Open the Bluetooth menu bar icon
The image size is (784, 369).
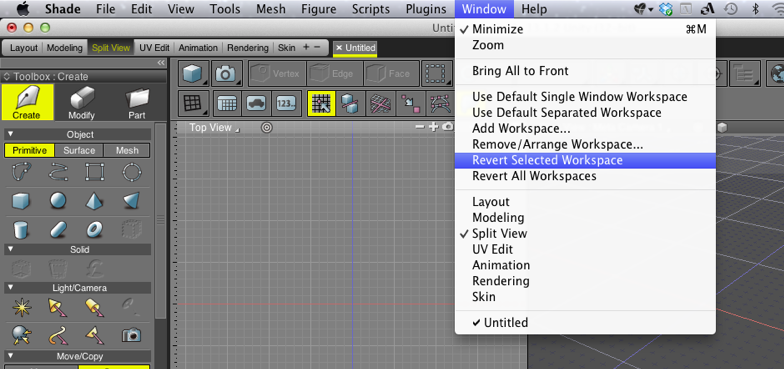(755, 9)
